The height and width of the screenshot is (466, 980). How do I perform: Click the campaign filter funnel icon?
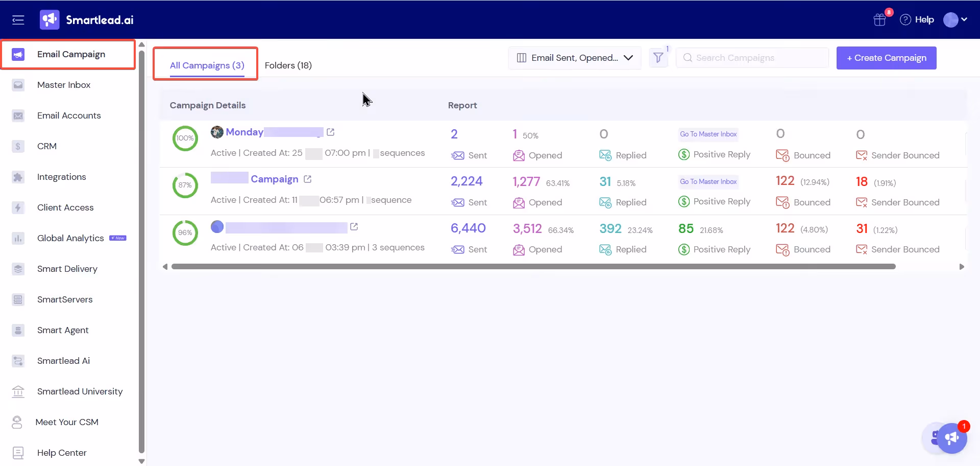pos(658,58)
